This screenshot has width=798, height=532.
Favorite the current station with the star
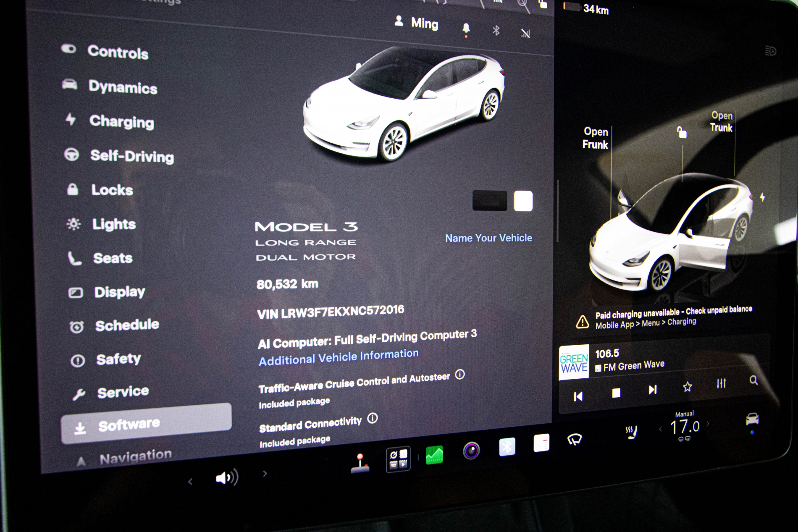point(688,387)
